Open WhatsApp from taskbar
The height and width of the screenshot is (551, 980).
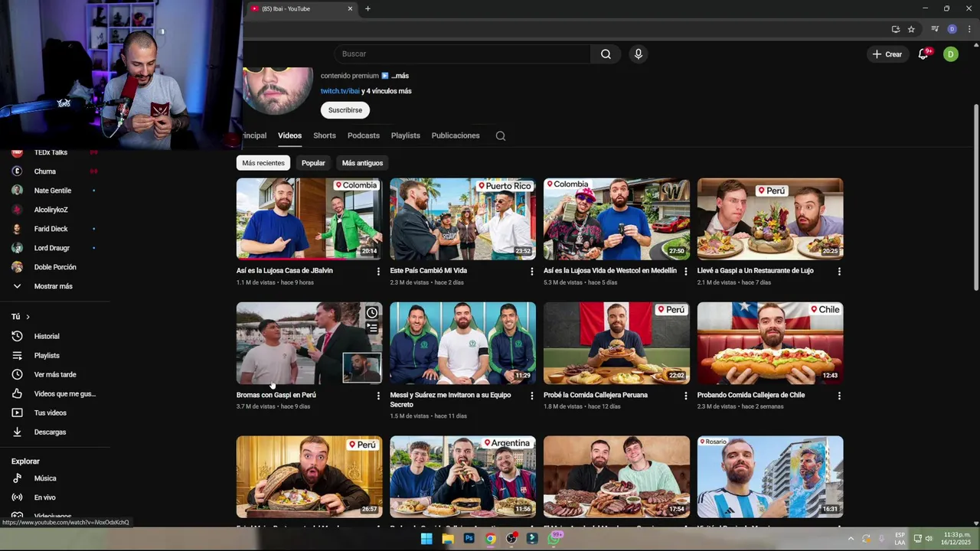555,538
